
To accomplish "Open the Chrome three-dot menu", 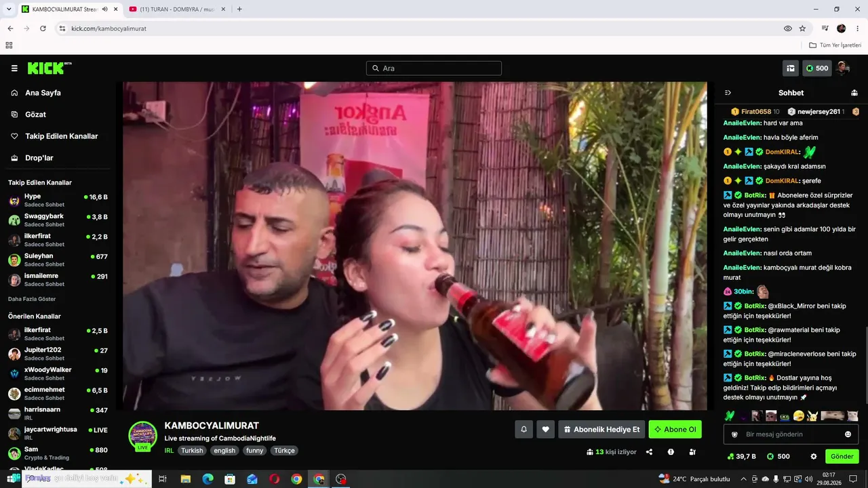I will click(x=858, y=28).
